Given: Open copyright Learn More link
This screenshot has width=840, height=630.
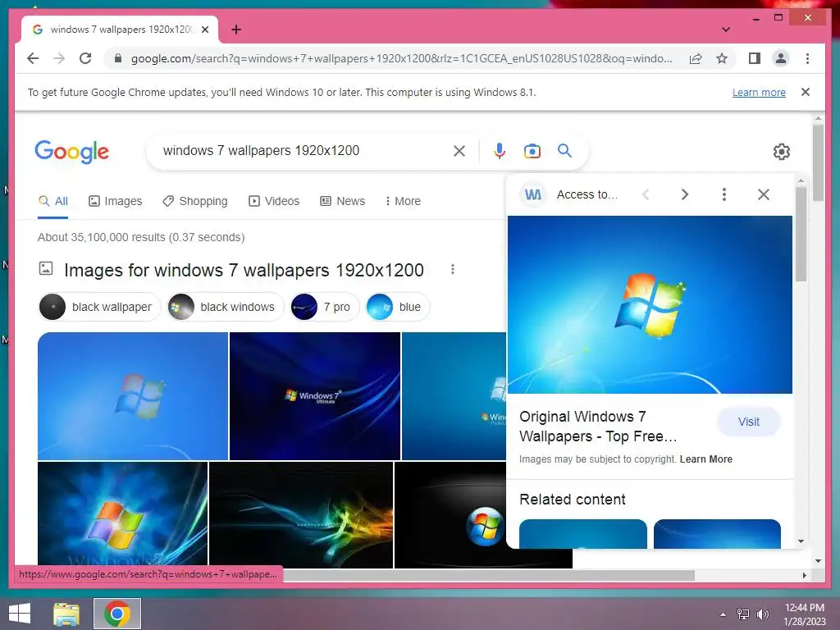Looking at the screenshot, I should point(705,459).
